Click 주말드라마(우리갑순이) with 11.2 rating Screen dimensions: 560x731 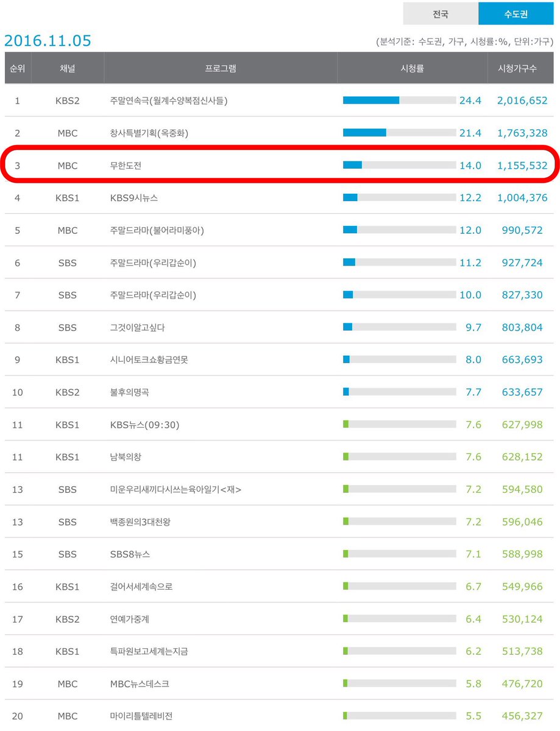click(x=153, y=263)
